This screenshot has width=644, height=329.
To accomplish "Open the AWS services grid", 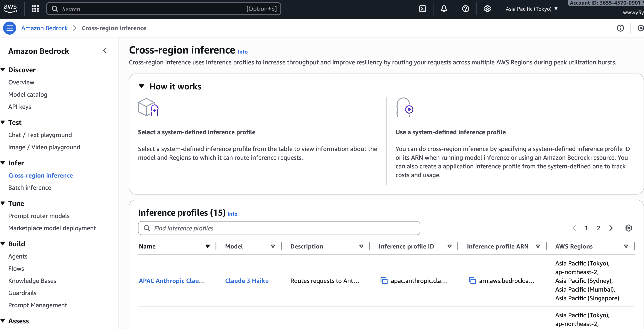I will (x=35, y=8).
